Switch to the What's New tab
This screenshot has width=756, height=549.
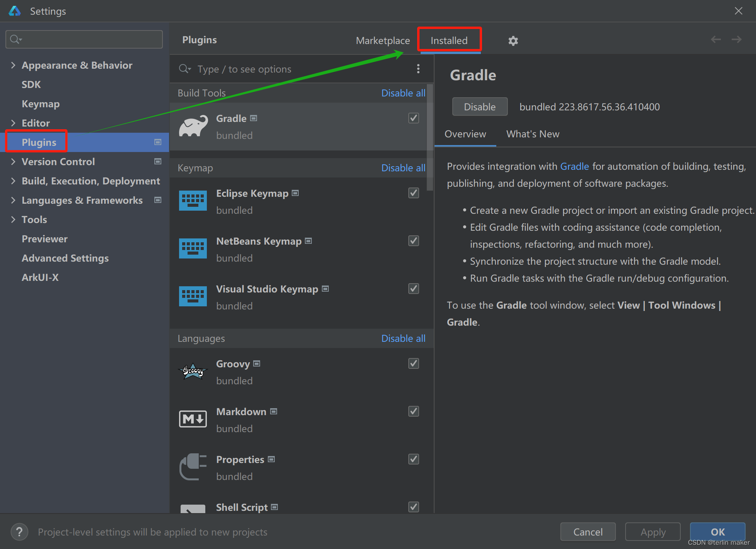click(x=533, y=134)
